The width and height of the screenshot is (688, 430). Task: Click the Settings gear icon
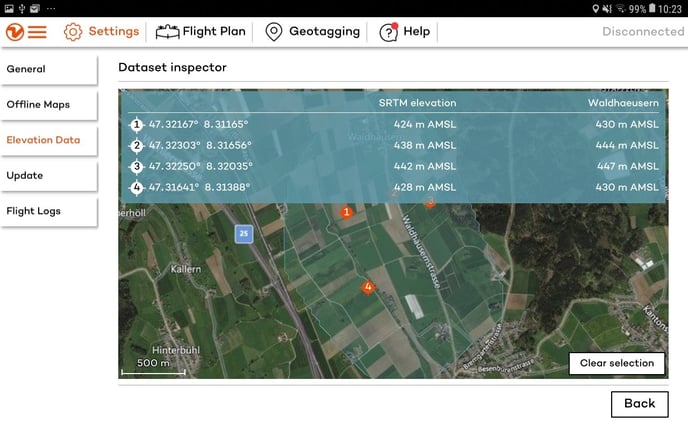[73, 31]
